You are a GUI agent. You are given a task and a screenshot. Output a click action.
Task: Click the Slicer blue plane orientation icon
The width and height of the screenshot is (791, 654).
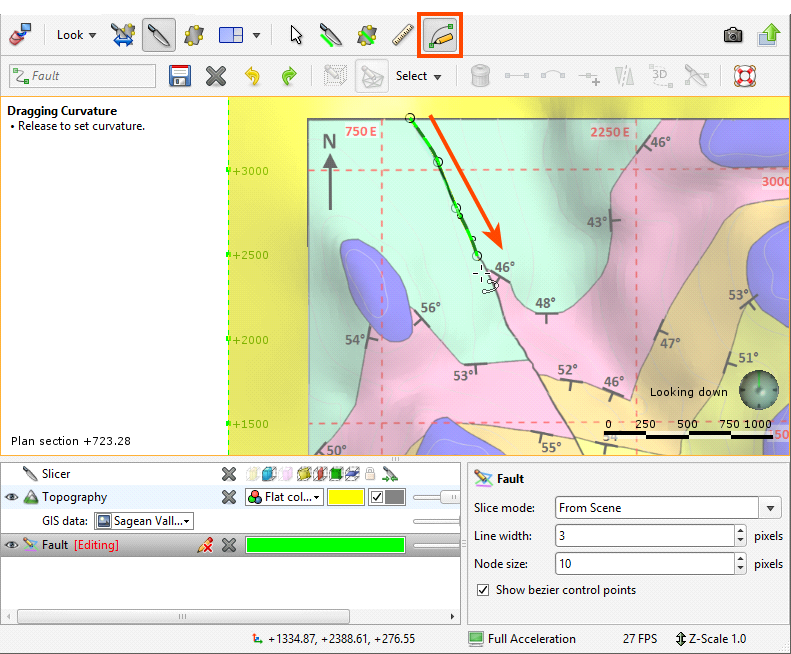pos(352,474)
